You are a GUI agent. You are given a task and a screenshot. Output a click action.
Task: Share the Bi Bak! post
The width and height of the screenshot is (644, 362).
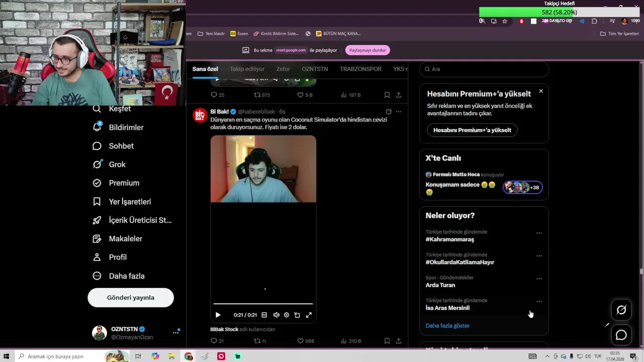point(398,341)
